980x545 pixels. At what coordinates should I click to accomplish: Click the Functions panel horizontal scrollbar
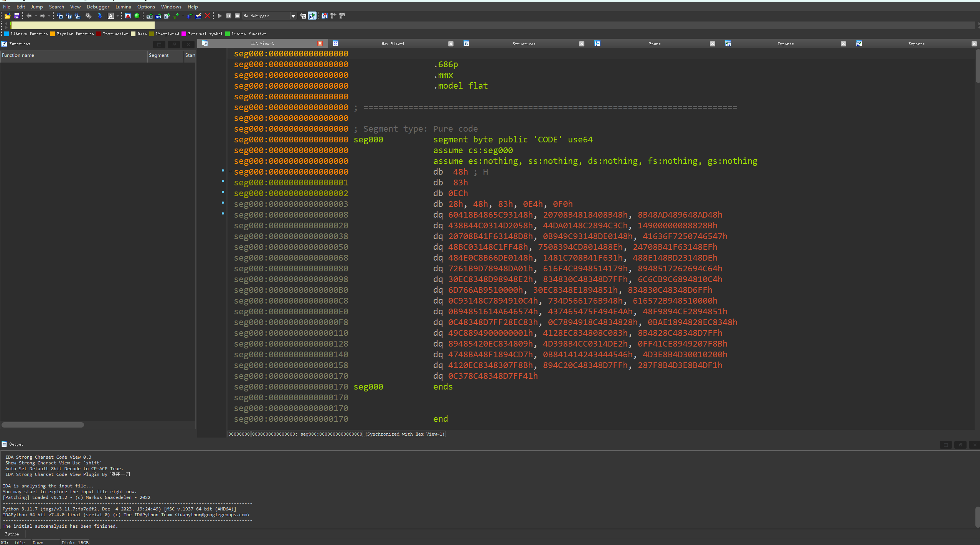[43, 425]
